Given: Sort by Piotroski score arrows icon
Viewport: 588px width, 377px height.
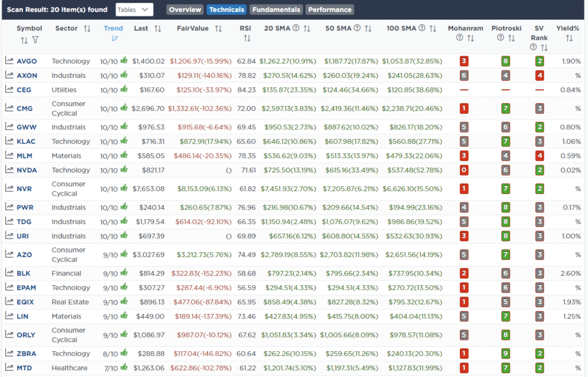Looking at the screenshot, I should (512, 38).
